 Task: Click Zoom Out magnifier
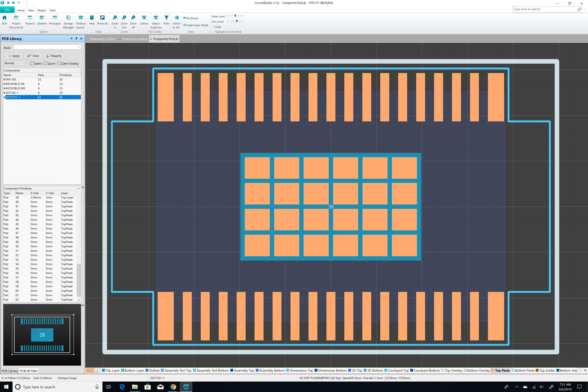click(124, 22)
